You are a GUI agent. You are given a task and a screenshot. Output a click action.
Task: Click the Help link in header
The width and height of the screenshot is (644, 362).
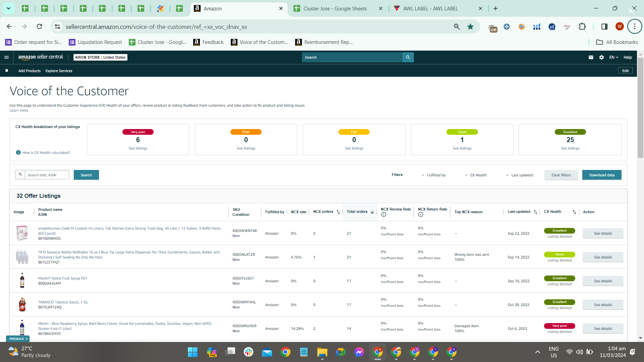(628, 57)
